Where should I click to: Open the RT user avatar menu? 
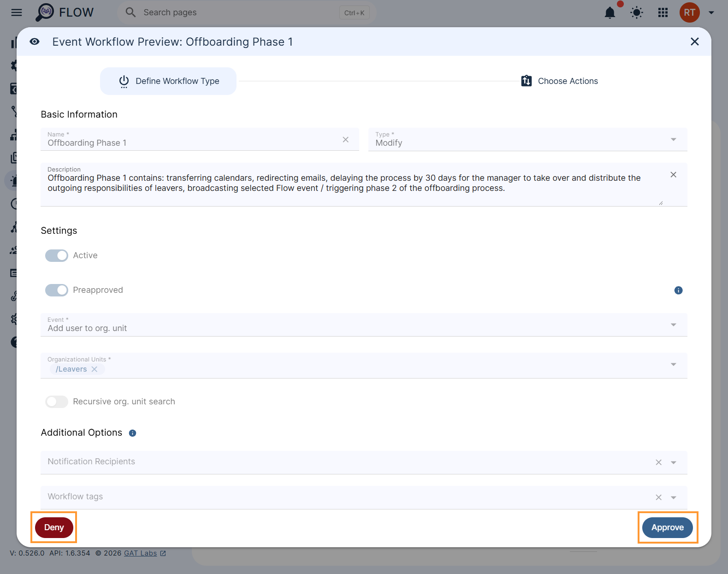pos(689,12)
